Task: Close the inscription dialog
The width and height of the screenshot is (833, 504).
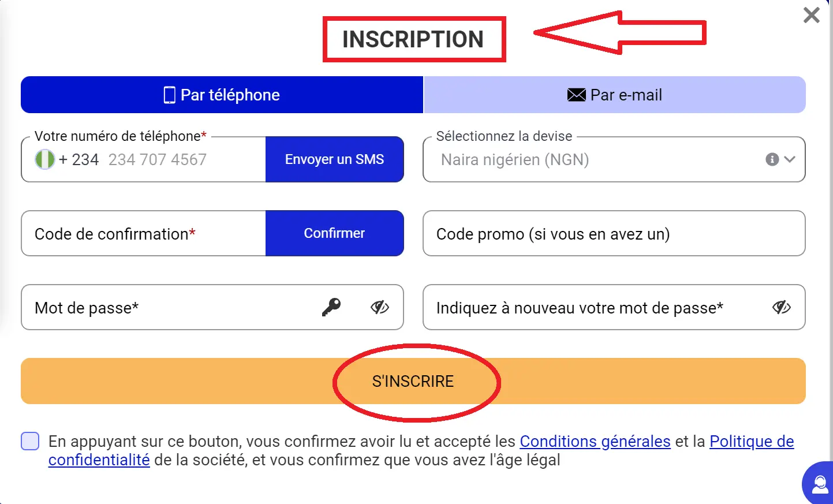Action: [811, 15]
